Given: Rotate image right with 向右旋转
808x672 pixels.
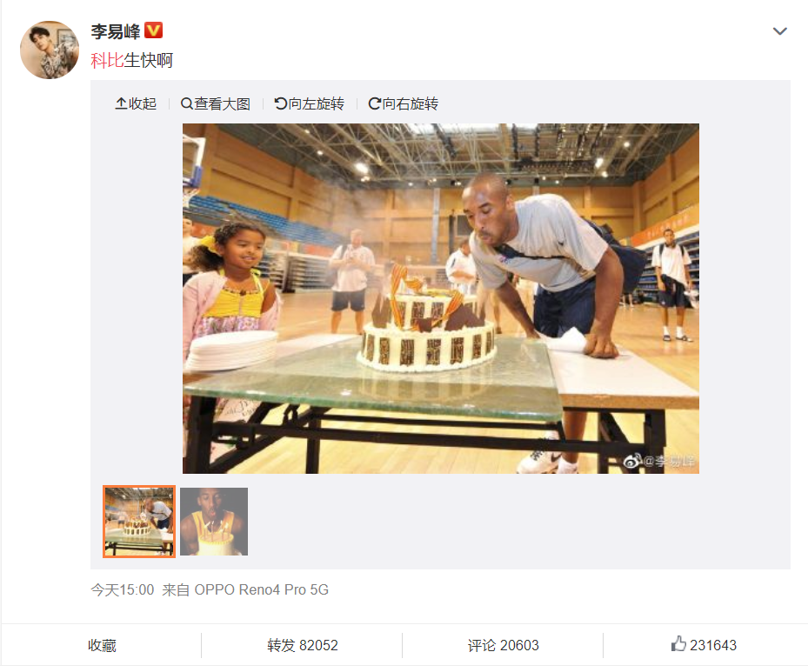Looking at the screenshot, I should tap(403, 103).
